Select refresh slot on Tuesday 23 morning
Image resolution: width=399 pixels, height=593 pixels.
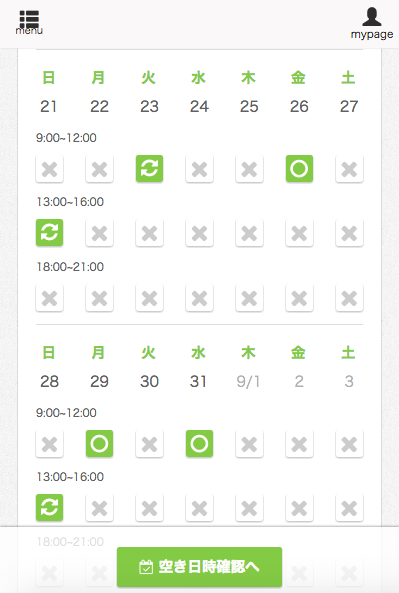[149, 169]
